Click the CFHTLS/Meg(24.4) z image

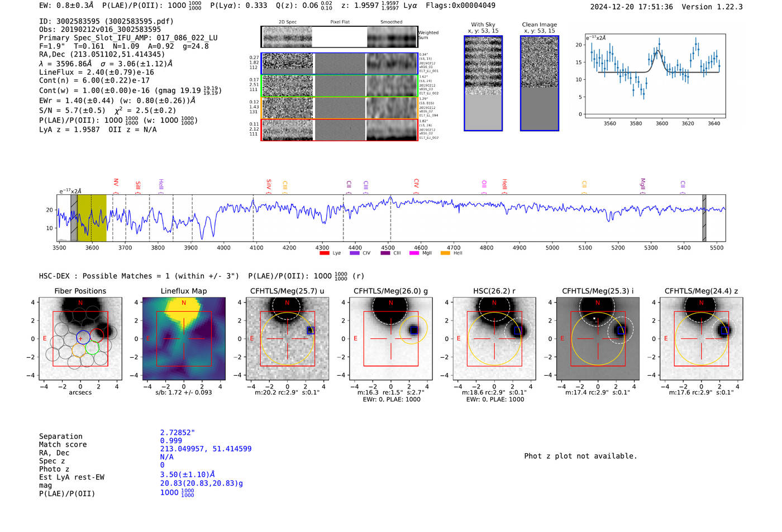pyautogui.click(x=701, y=339)
